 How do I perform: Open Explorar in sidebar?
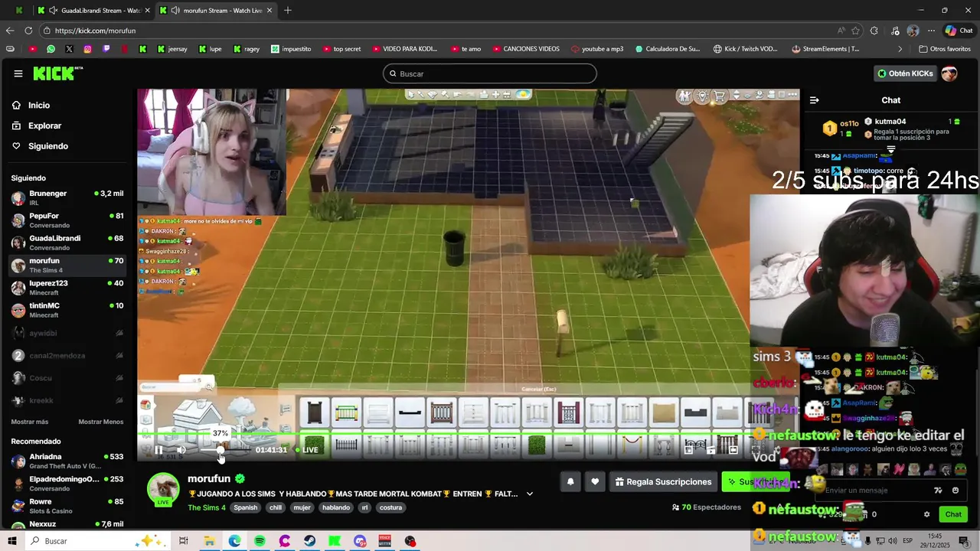[44, 126]
